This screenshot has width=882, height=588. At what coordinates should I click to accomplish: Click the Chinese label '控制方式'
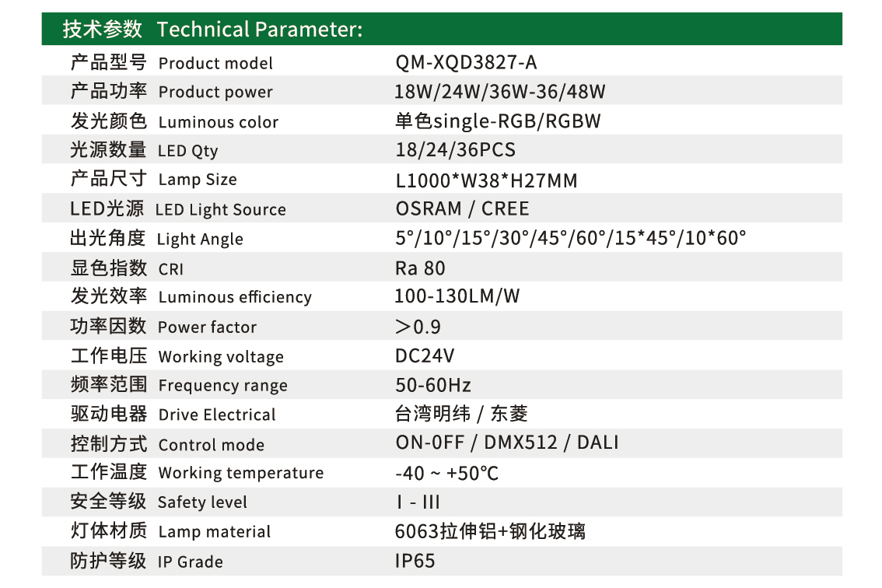click(109, 444)
